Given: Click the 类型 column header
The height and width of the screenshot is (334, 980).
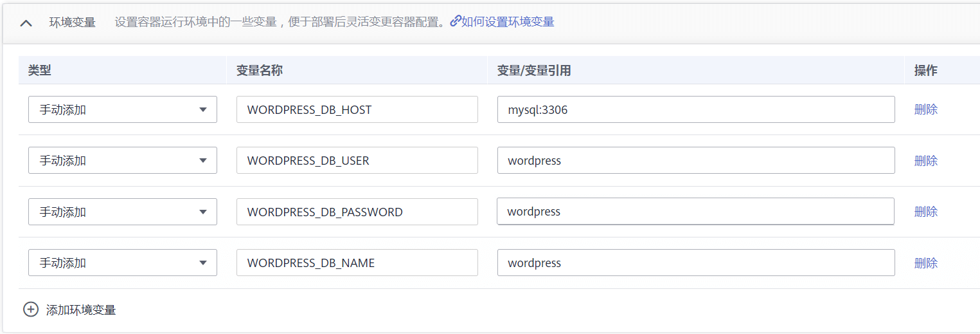Looking at the screenshot, I should [40, 70].
